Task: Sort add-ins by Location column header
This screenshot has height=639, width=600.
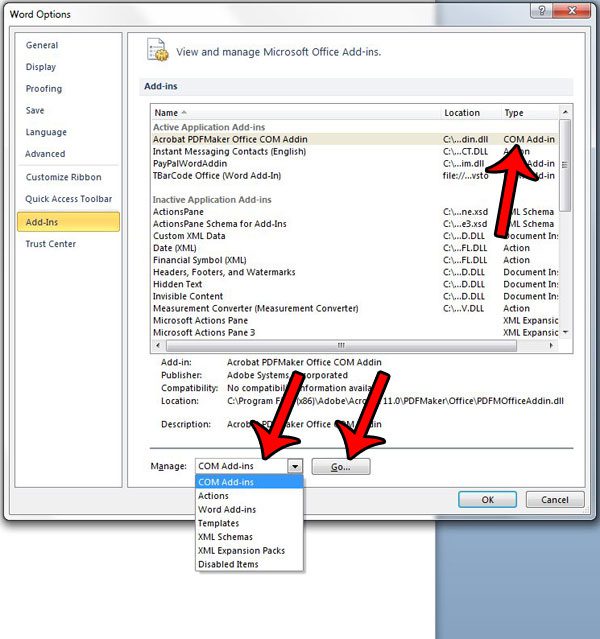Action: pyautogui.click(x=471, y=112)
